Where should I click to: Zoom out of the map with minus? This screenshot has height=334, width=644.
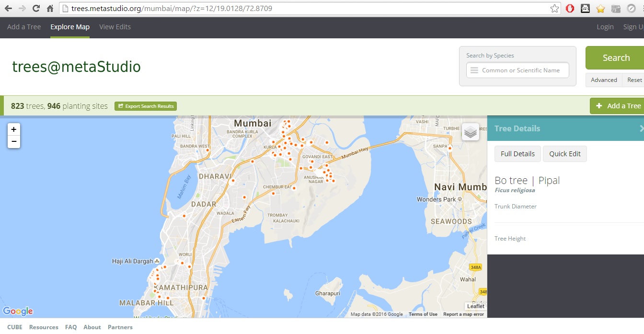coord(14,141)
